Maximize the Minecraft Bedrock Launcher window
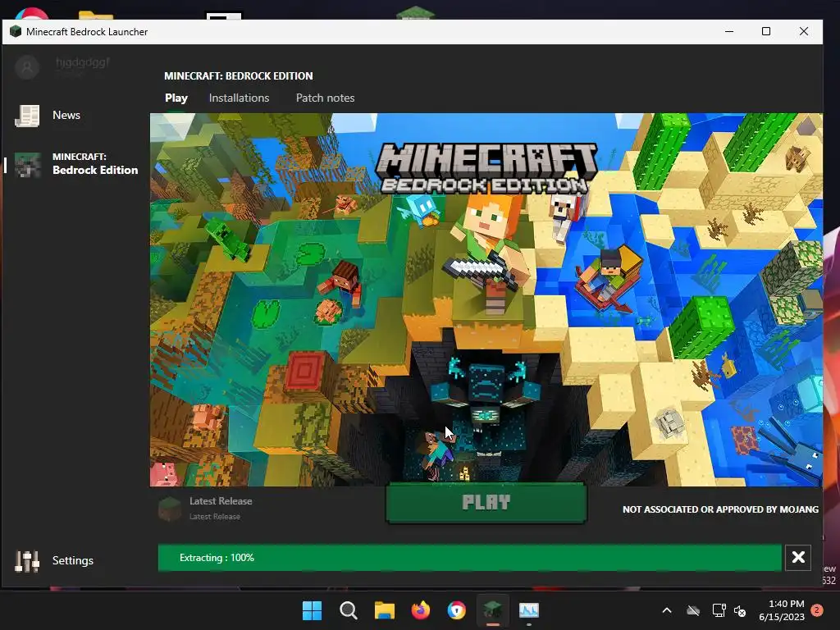 point(766,32)
